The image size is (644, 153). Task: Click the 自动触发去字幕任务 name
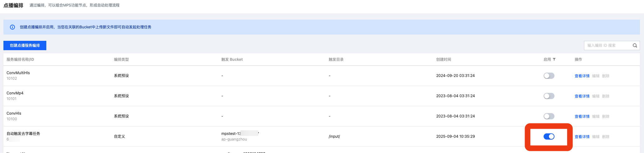pyautogui.click(x=23, y=134)
